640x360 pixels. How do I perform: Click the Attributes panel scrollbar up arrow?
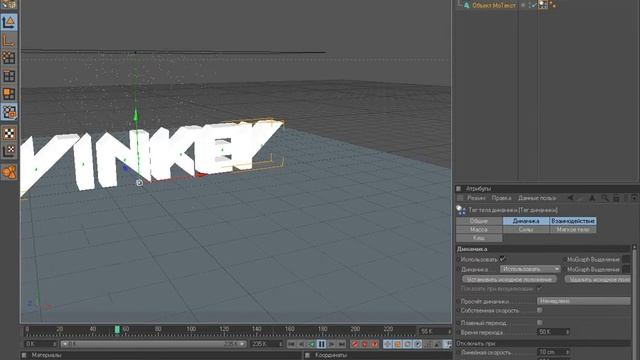[634, 247]
